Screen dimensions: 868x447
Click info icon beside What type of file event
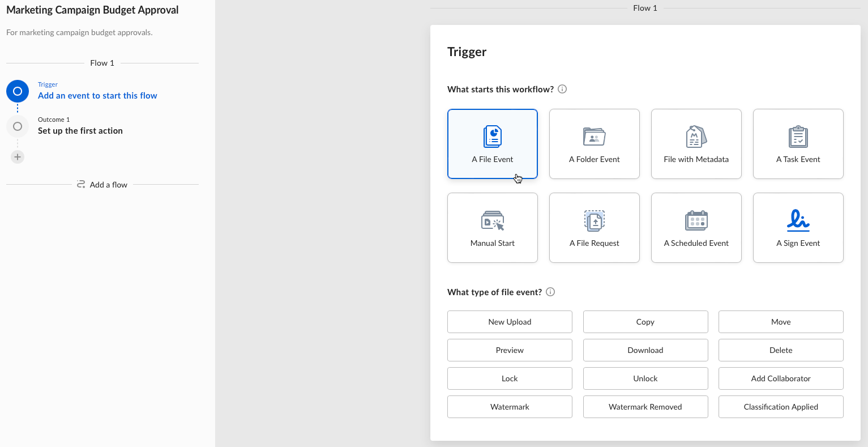(550, 292)
